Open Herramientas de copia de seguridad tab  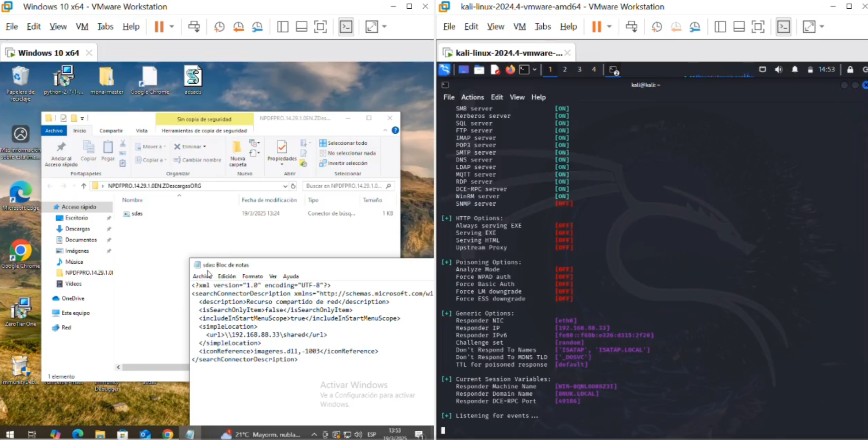click(x=204, y=130)
